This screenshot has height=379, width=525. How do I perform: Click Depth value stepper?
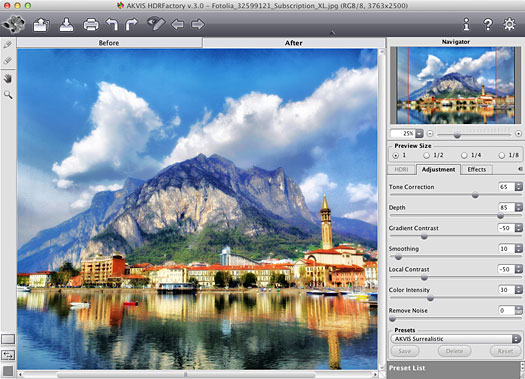click(518, 208)
